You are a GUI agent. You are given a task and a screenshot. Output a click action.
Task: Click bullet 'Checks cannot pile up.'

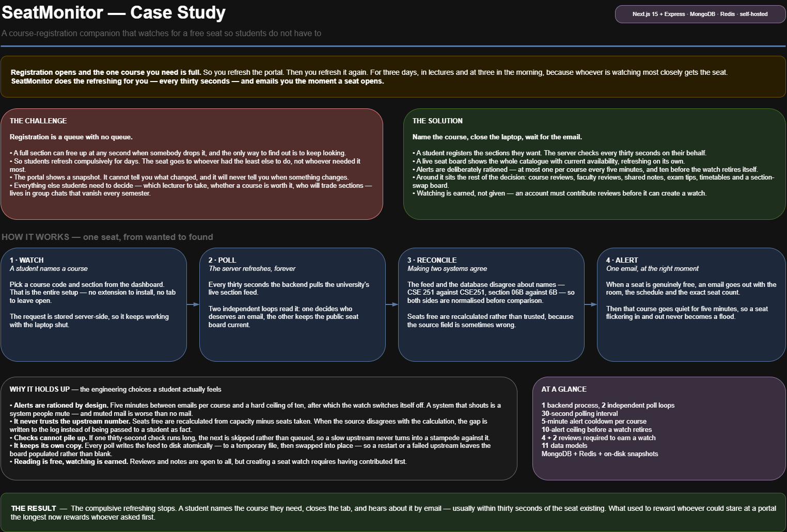pyautogui.click(x=250, y=438)
